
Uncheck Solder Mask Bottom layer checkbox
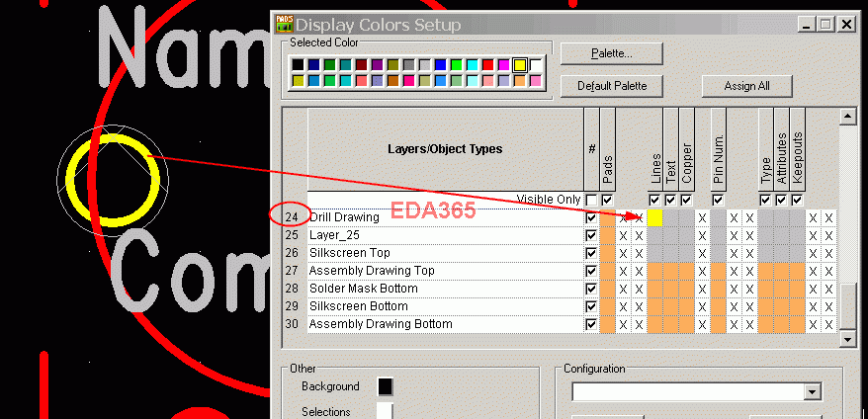591,289
